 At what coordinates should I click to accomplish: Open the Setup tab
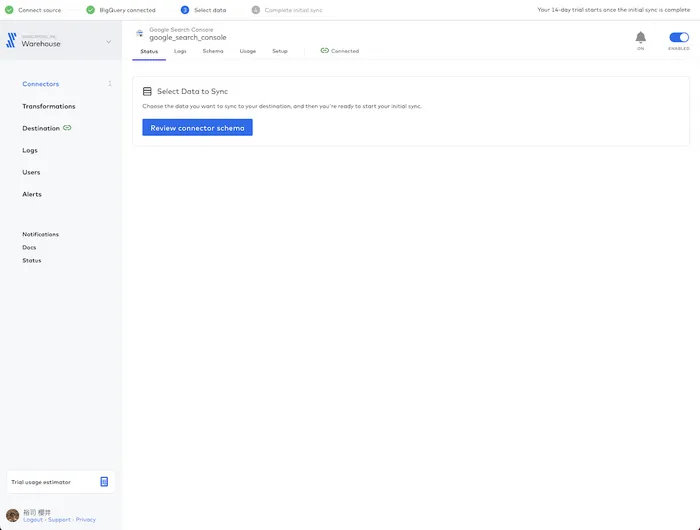[x=280, y=51]
